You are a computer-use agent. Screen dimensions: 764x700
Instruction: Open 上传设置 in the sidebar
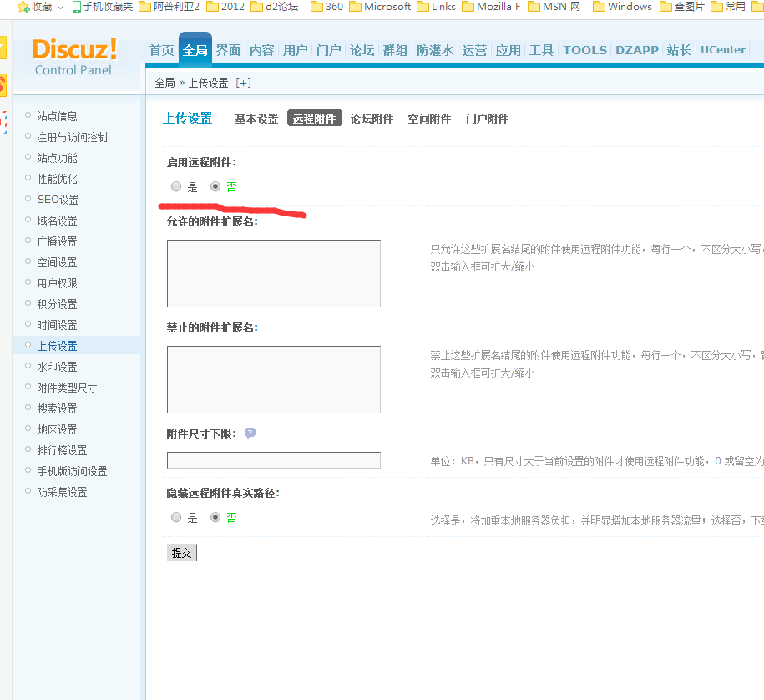[57, 346]
